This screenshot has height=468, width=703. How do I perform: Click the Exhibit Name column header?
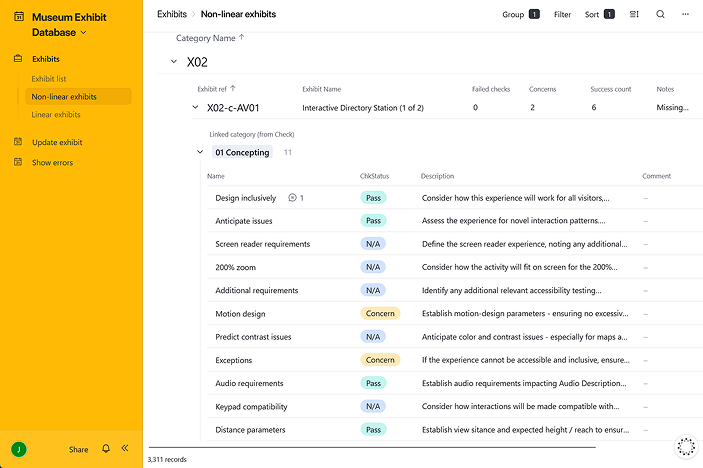321,89
